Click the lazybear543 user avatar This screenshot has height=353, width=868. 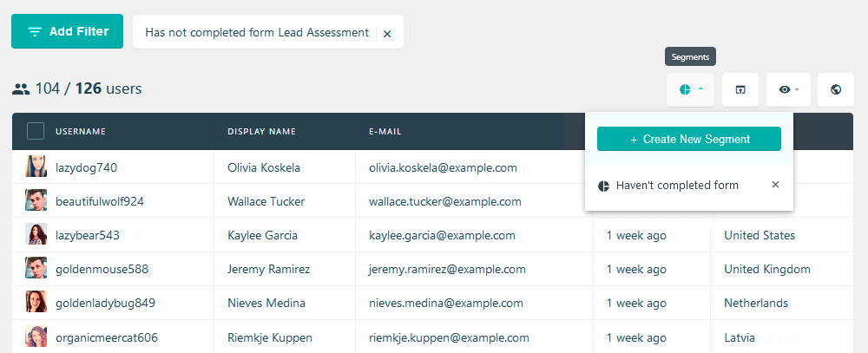[x=36, y=234]
